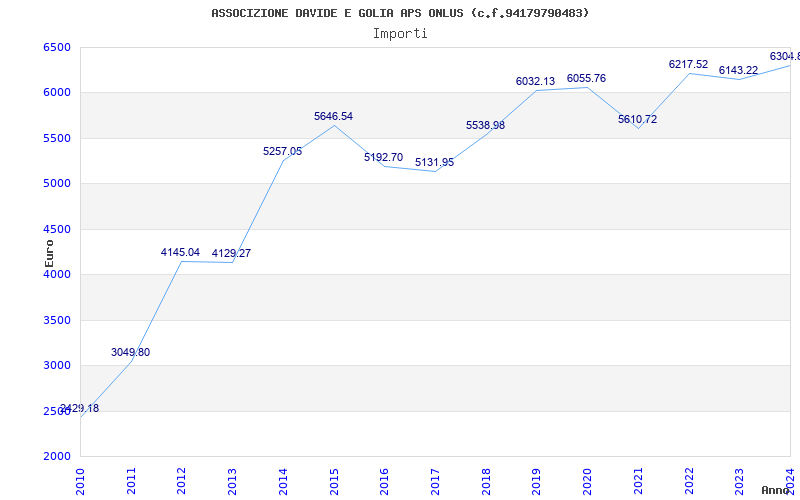800x500 pixels.
Task: Select the 6055.76 data label
Action: point(587,79)
